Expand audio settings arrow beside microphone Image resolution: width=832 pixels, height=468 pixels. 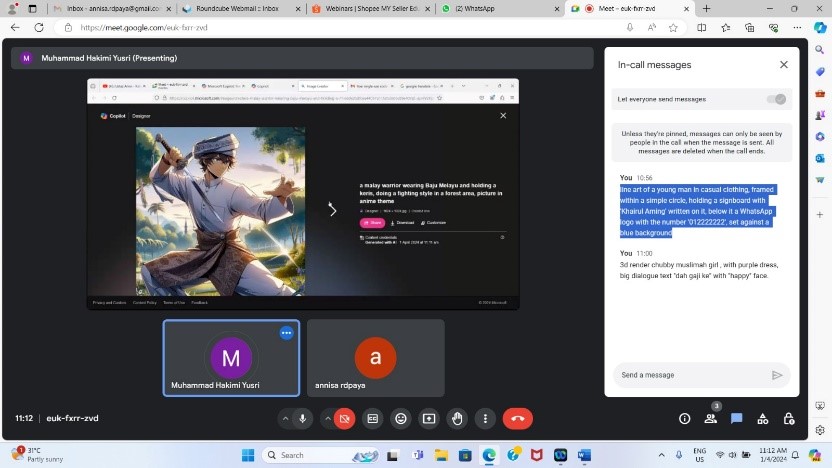pos(285,419)
